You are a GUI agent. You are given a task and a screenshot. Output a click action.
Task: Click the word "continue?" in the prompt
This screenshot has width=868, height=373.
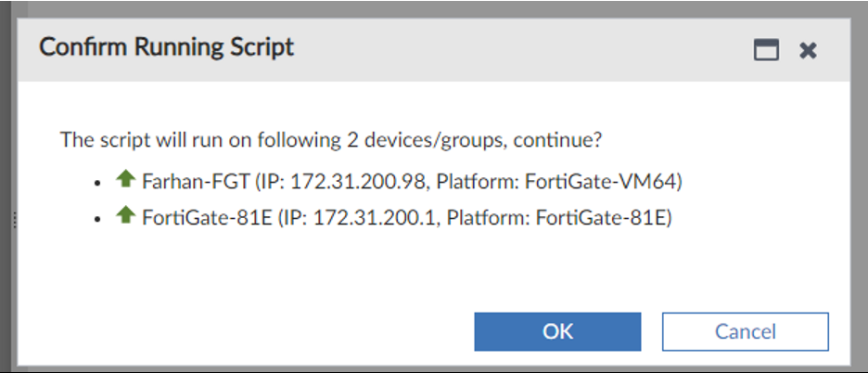[562, 140]
